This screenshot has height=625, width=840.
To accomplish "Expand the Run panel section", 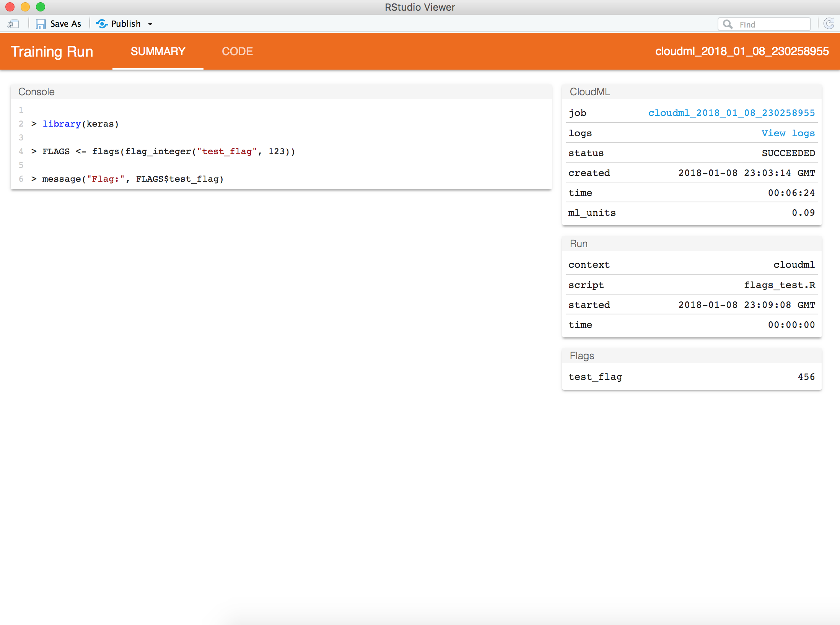I will tap(578, 243).
